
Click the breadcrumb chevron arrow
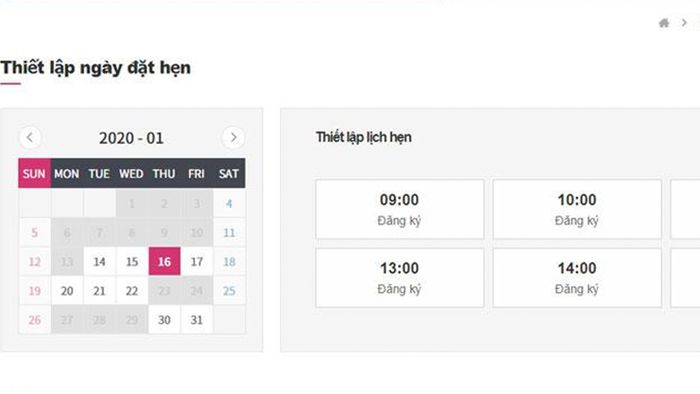pyautogui.click(x=684, y=22)
